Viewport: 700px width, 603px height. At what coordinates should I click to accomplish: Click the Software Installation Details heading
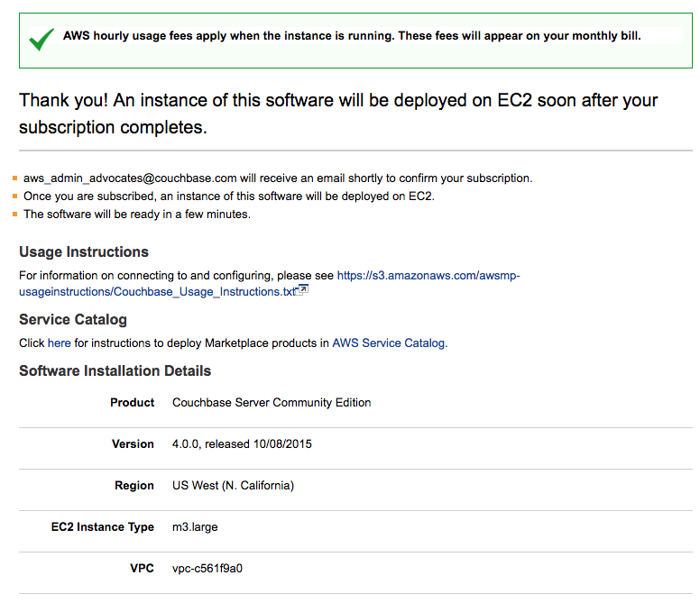click(115, 371)
